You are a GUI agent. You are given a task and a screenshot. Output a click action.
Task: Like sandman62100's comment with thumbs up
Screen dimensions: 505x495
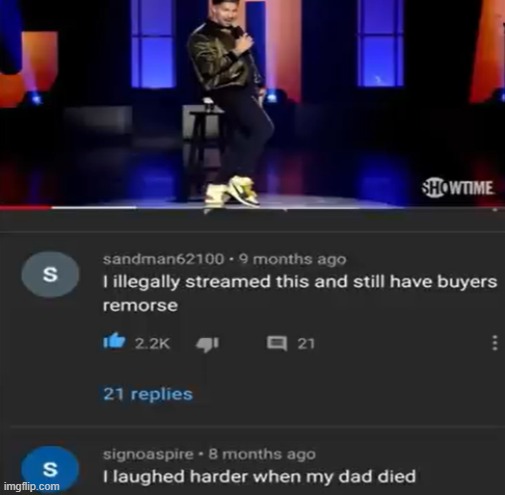[114, 341]
